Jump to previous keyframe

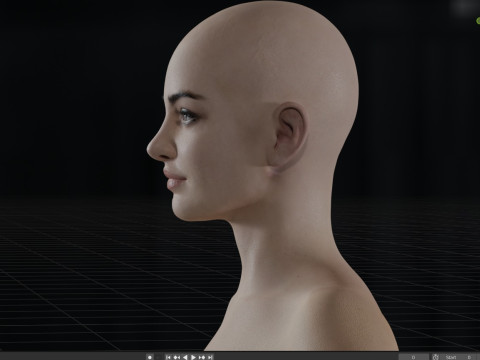point(177,357)
